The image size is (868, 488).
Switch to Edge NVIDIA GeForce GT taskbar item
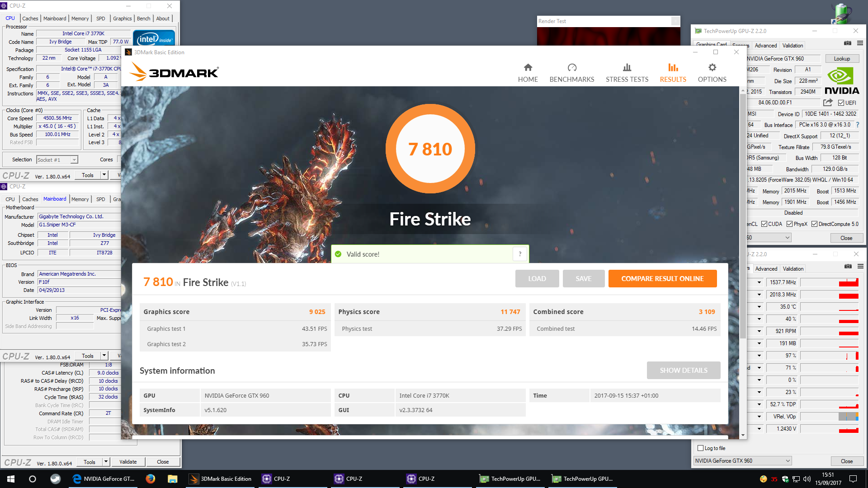[x=104, y=479]
